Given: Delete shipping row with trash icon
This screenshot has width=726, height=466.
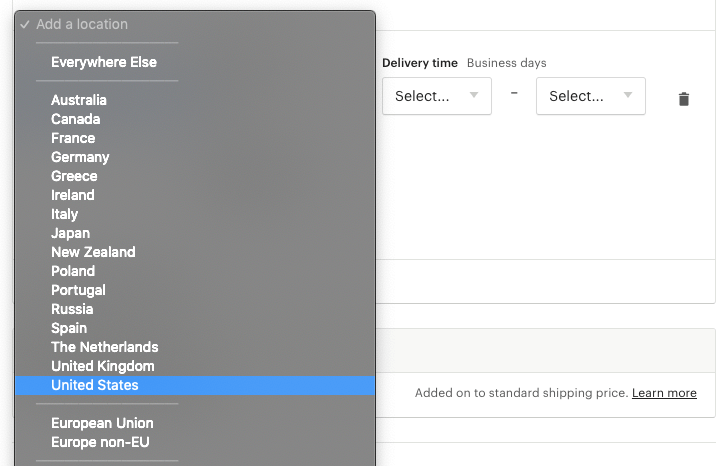Looking at the screenshot, I should (683, 99).
